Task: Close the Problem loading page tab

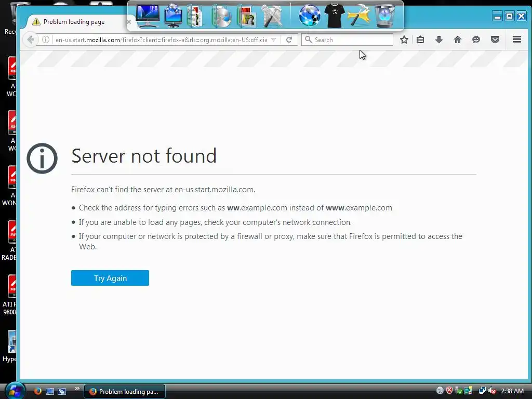Action: pos(129,22)
